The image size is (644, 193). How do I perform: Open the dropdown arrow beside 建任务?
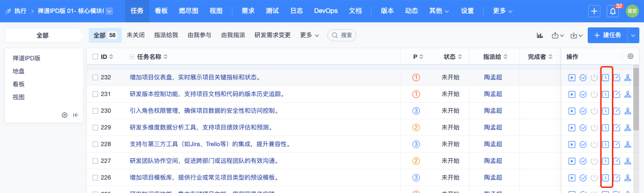coord(633,35)
